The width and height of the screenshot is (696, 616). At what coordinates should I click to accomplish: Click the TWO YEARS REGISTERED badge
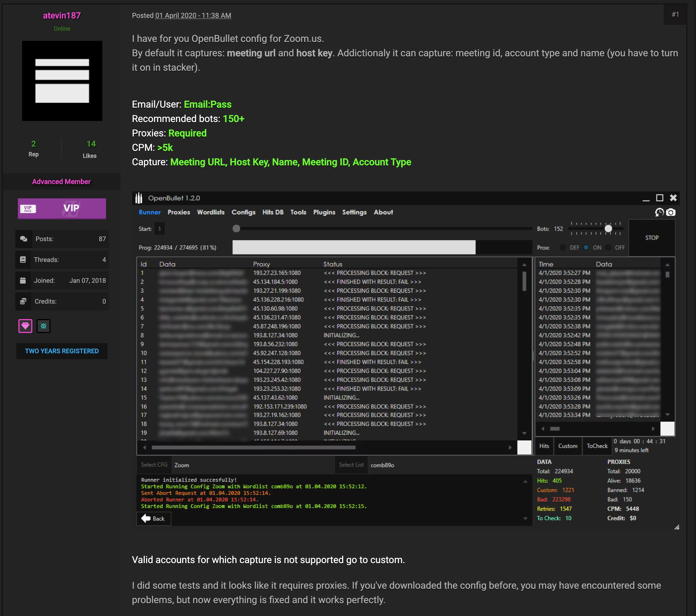(62, 351)
